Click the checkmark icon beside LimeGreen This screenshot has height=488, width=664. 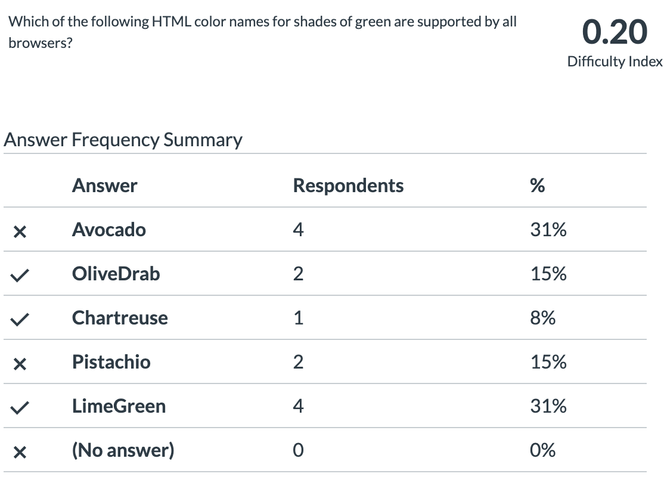19,407
